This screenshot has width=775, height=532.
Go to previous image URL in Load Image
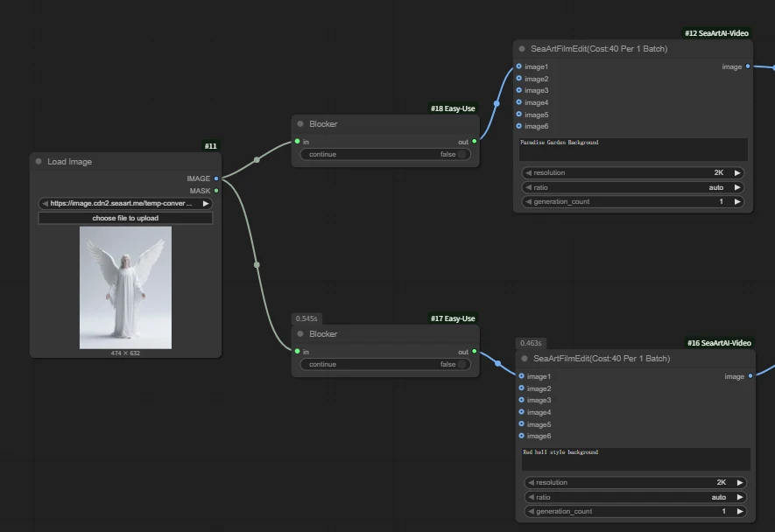click(45, 204)
